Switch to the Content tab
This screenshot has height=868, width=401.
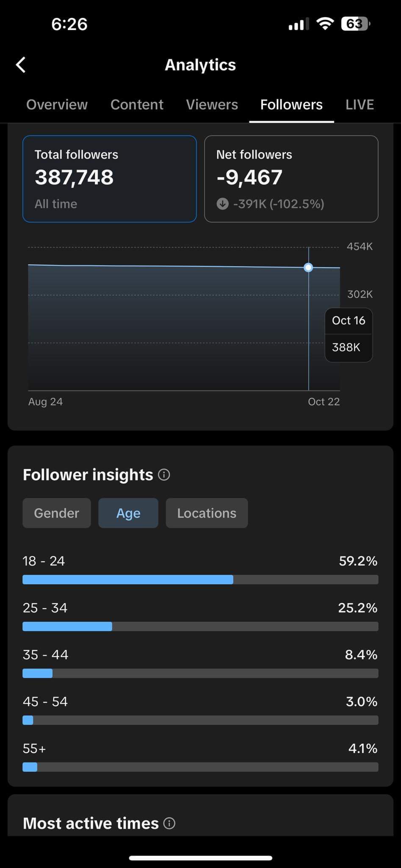[137, 105]
